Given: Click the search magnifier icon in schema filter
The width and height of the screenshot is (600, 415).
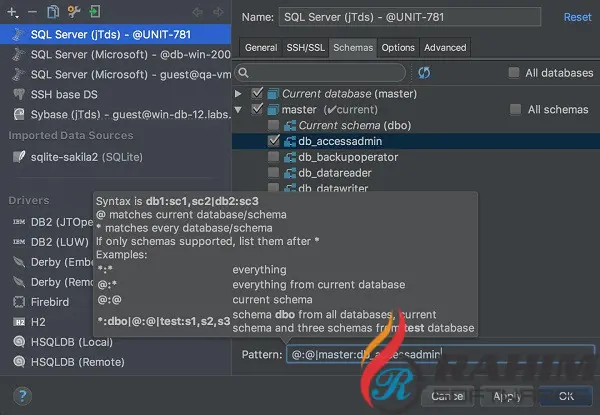Looking at the screenshot, I should (244, 72).
